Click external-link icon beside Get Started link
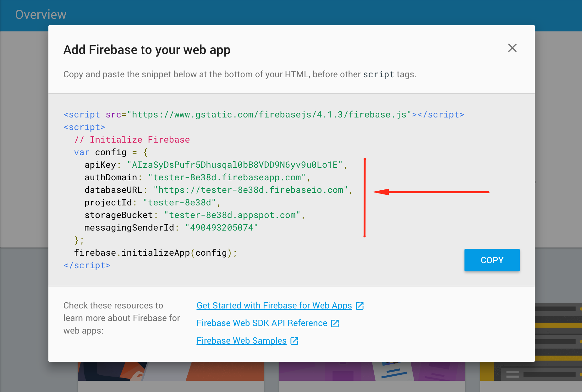The image size is (582, 392). point(360,306)
